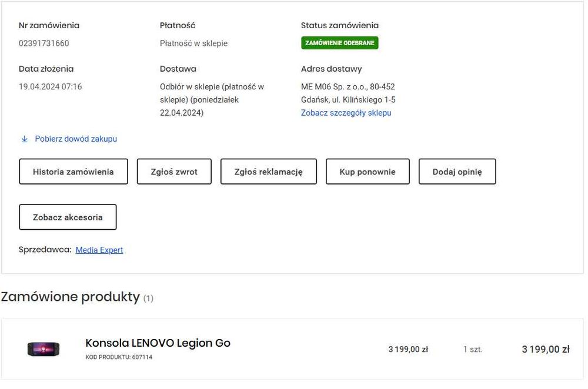588x389 pixels.
Task: Open Historia zamówienia
Action: 73,172
